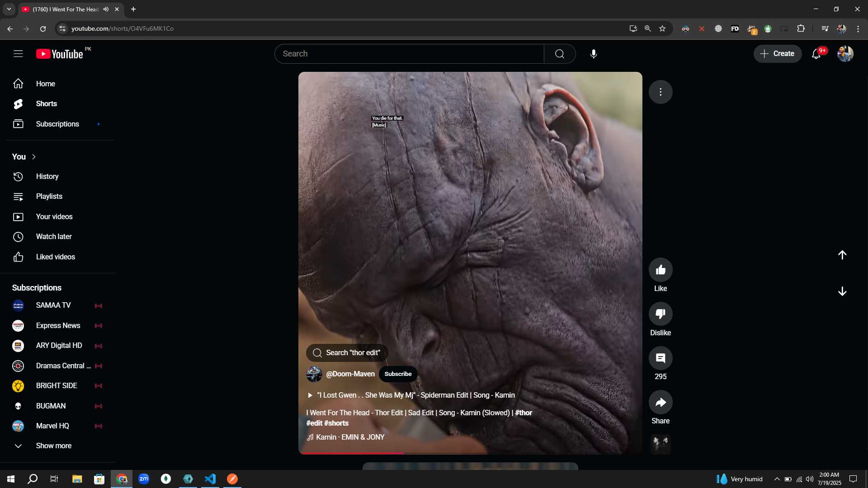Mute the tab via speaker icon

pos(106,9)
